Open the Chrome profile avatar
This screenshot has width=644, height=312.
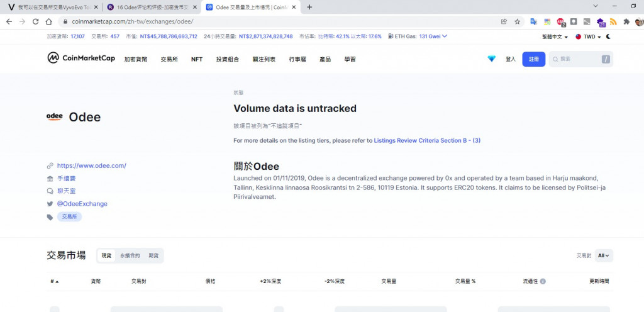click(x=639, y=22)
